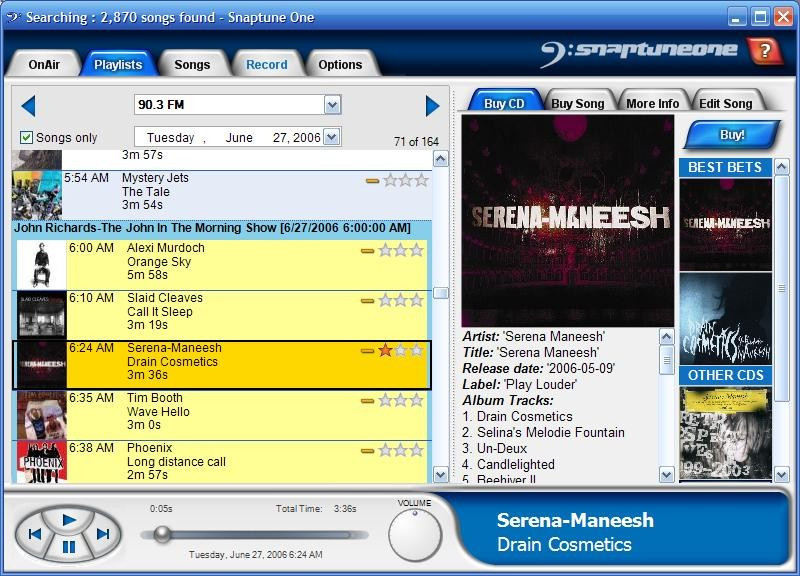Image resolution: width=800 pixels, height=576 pixels.
Task: Open the album thumbnail under Other CDs
Action: pos(726,433)
